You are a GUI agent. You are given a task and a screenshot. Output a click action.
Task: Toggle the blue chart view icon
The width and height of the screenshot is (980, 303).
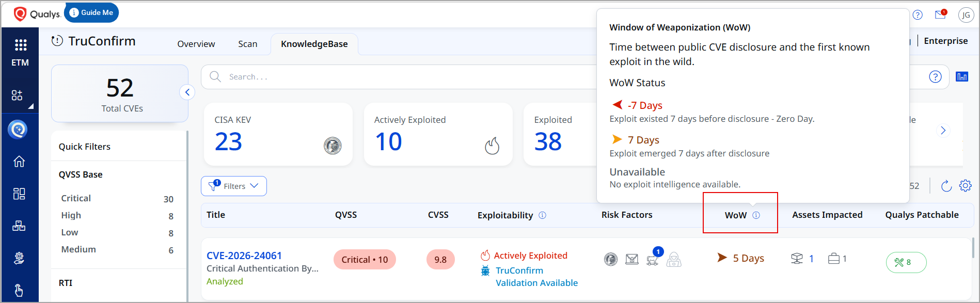962,77
